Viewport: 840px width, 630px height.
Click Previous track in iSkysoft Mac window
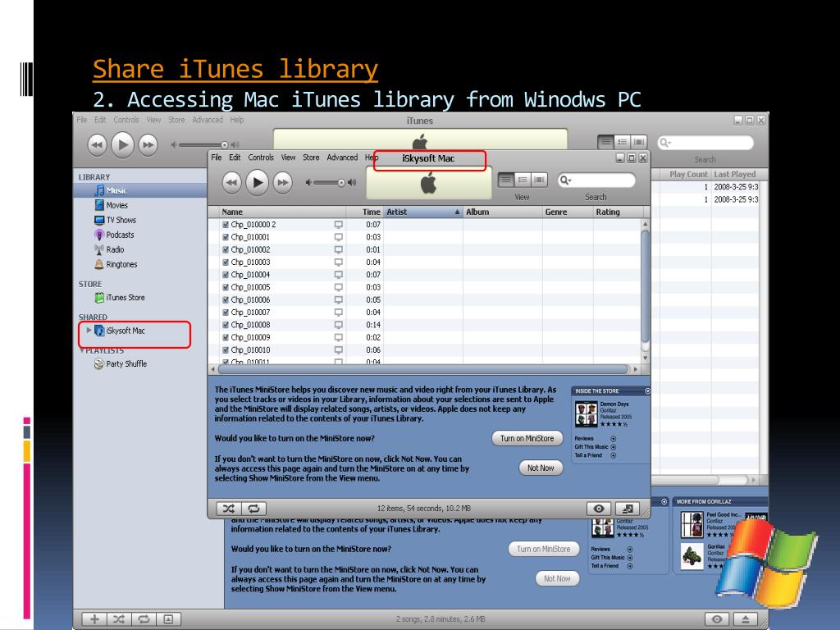[x=231, y=183]
